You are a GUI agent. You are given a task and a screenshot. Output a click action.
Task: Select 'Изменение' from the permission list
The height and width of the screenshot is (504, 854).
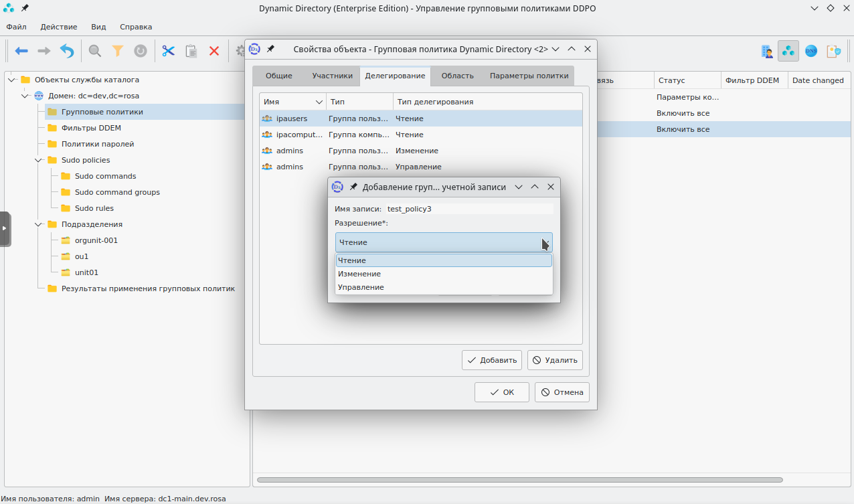pos(359,274)
